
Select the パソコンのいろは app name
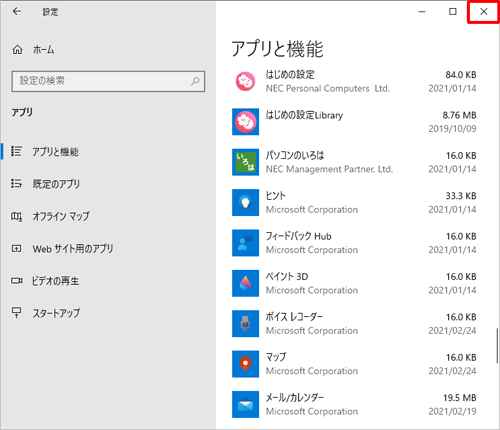(x=295, y=155)
